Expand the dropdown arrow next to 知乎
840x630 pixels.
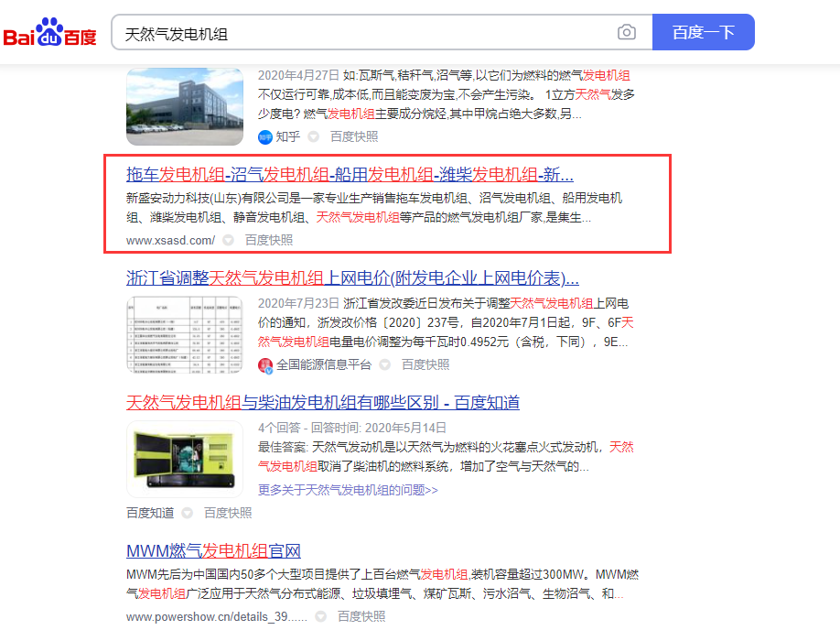tap(314, 136)
